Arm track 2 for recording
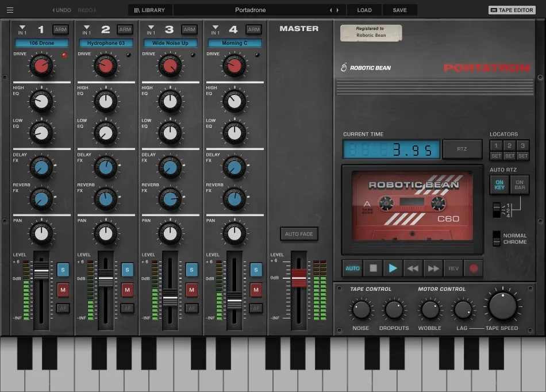Image resolution: width=546 pixels, height=392 pixels. [x=125, y=29]
